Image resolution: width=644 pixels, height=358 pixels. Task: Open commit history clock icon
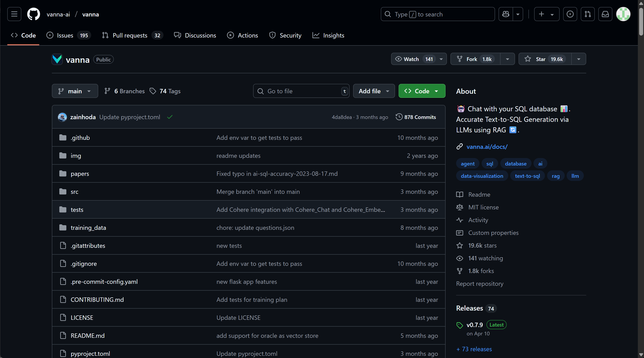tap(399, 117)
